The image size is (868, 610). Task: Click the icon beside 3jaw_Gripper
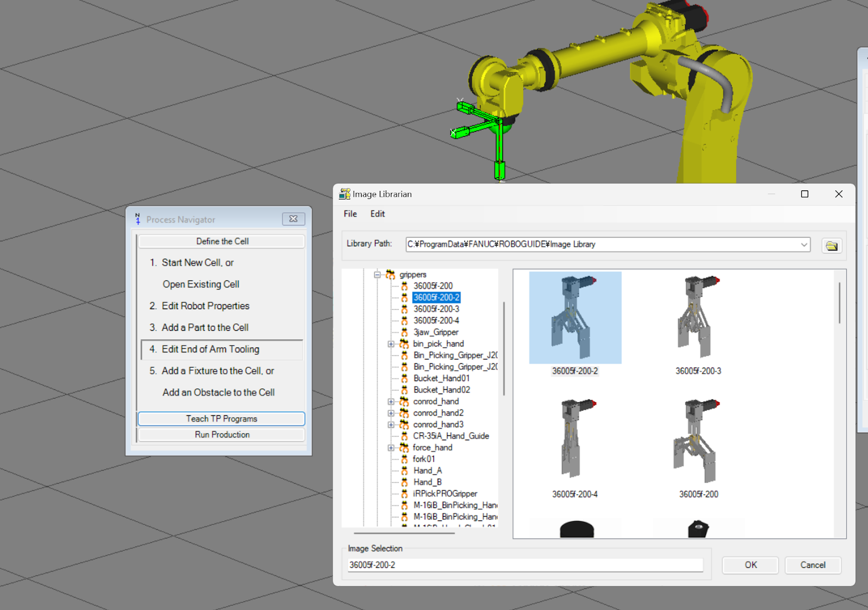(404, 332)
